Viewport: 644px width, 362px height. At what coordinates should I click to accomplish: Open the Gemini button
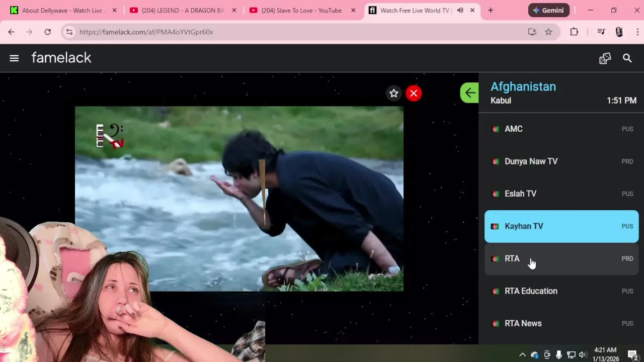click(x=549, y=10)
